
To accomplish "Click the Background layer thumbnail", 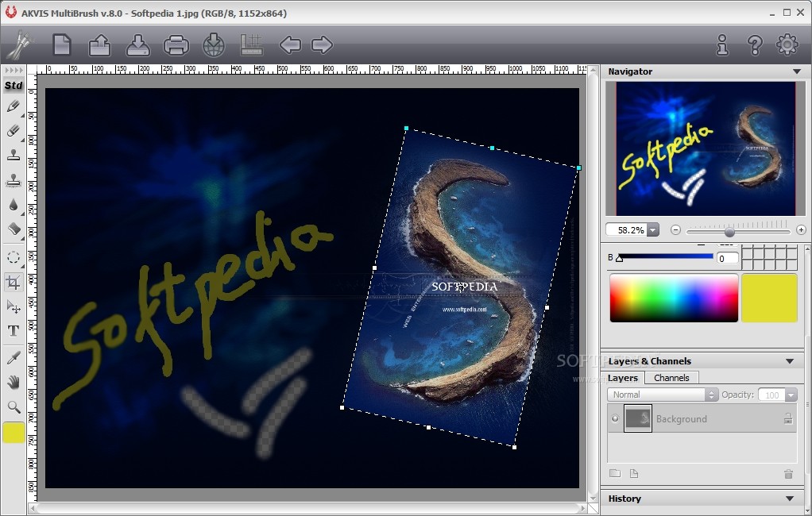I will point(638,418).
